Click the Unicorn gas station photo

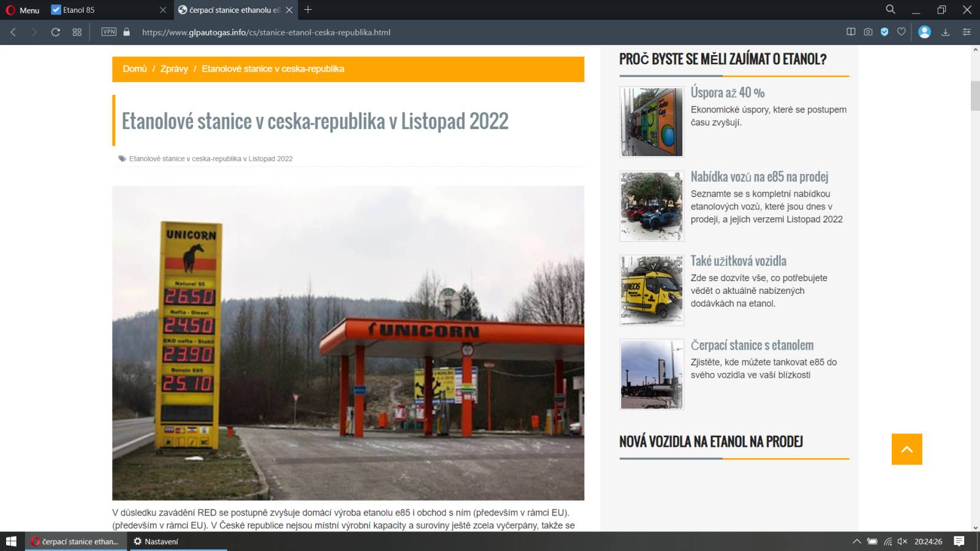[348, 343]
